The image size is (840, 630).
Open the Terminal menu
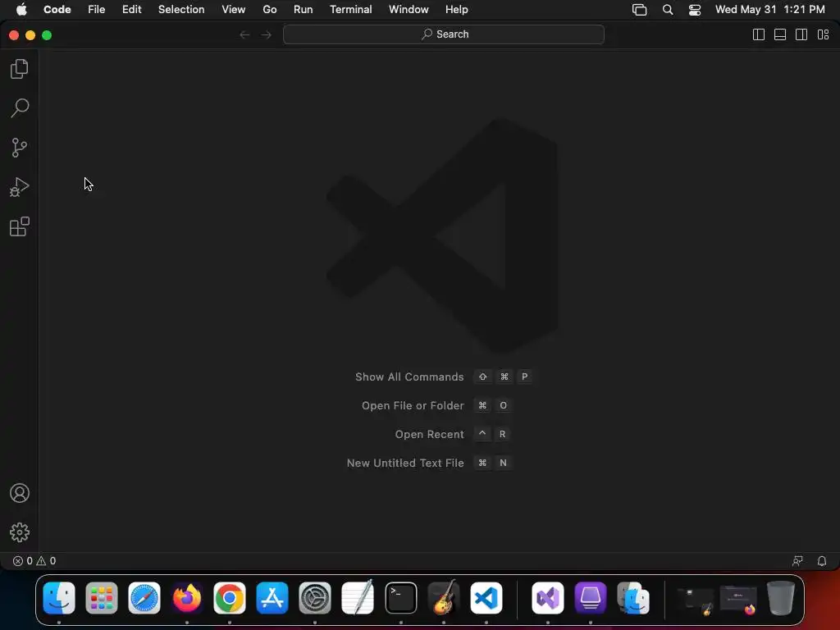[351, 10]
